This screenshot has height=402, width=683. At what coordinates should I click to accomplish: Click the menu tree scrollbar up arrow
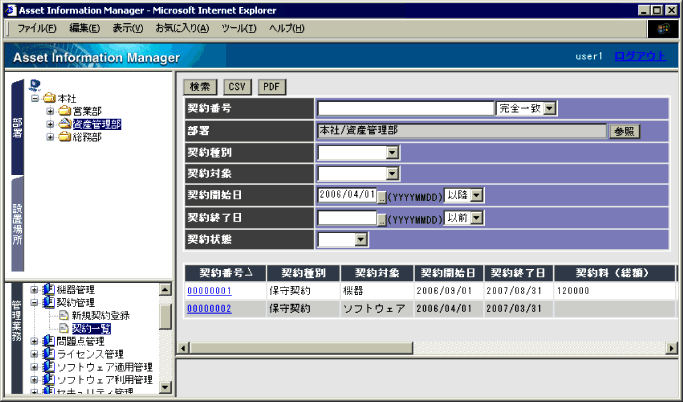point(166,289)
